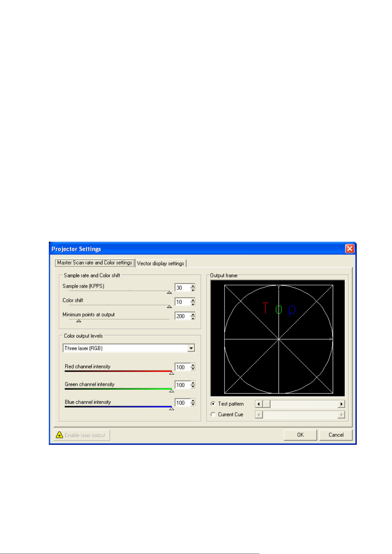The width and height of the screenshot is (392, 554).
Task: Click the laser warning icon
Action: [x=60, y=435]
